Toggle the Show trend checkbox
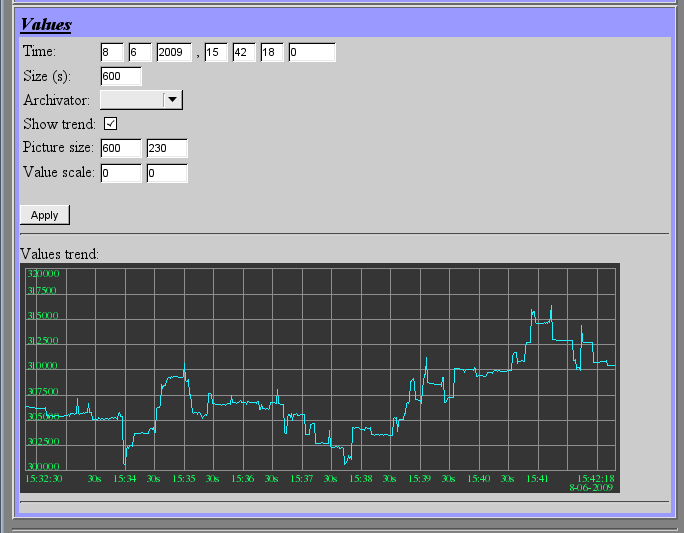 coord(111,124)
